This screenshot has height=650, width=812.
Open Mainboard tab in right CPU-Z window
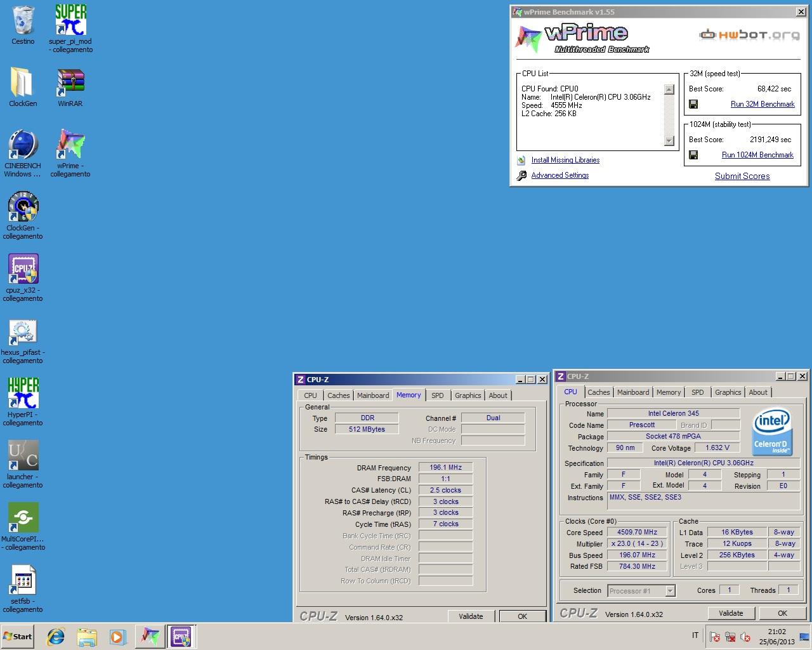tap(633, 392)
